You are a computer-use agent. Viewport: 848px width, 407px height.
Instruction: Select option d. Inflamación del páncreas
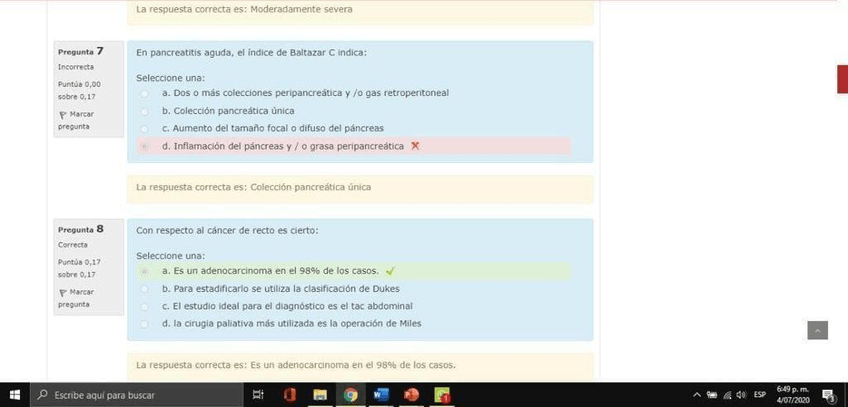(x=144, y=146)
